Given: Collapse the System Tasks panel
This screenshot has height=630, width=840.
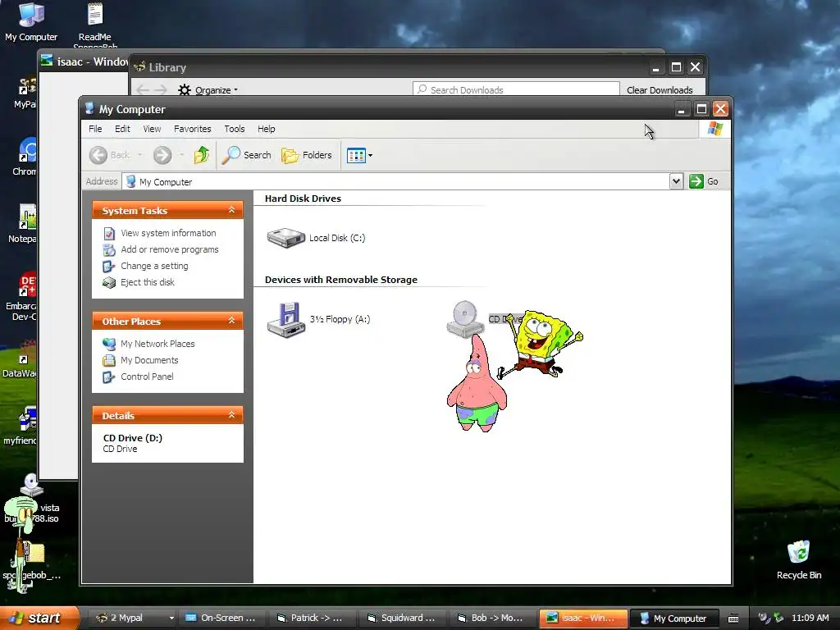Looking at the screenshot, I should pyautogui.click(x=231, y=210).
